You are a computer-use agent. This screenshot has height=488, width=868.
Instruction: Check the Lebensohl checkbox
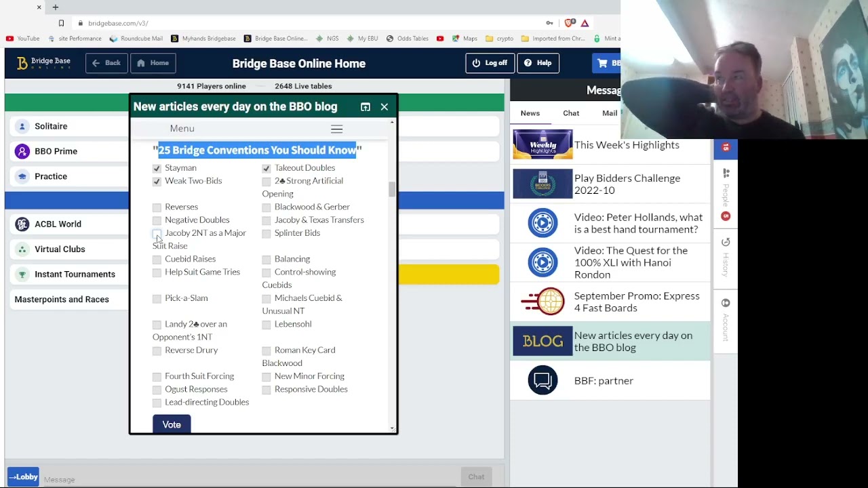click(267, 325)
